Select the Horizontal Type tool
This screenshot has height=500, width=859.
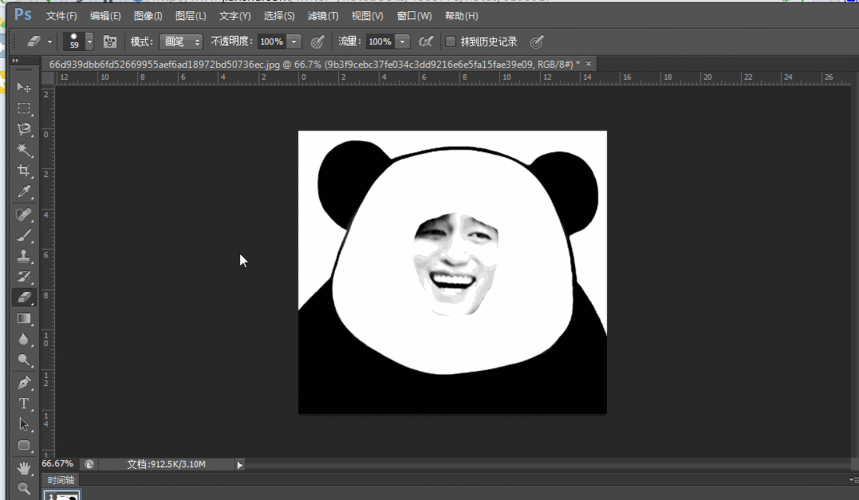pyautogui.click(x=24, y=404)
